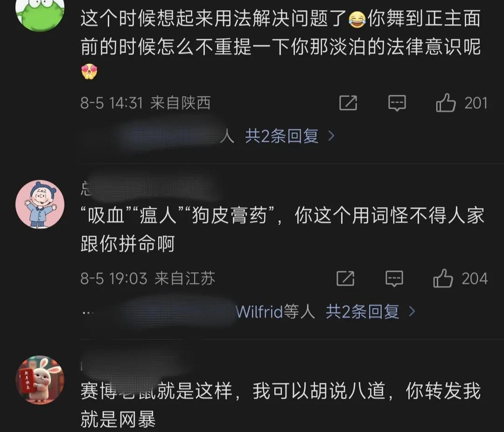Tap the reply bubble icon on the 19:03 comment
The width and height of the screenshot is (504, 432).
point(394,278)
